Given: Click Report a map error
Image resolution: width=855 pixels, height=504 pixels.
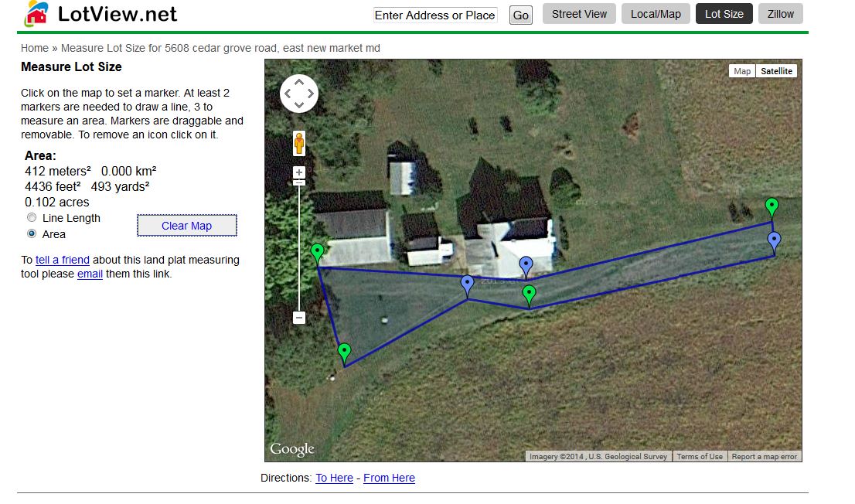Looking at the screenshot, I should [x=764, y=457].
